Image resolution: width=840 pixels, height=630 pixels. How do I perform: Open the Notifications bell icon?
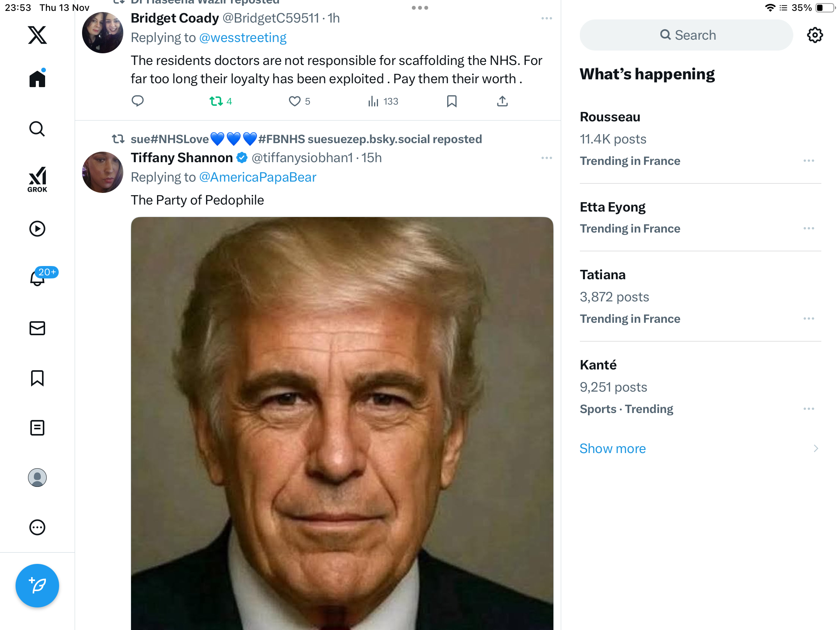(x=37, y=278)
